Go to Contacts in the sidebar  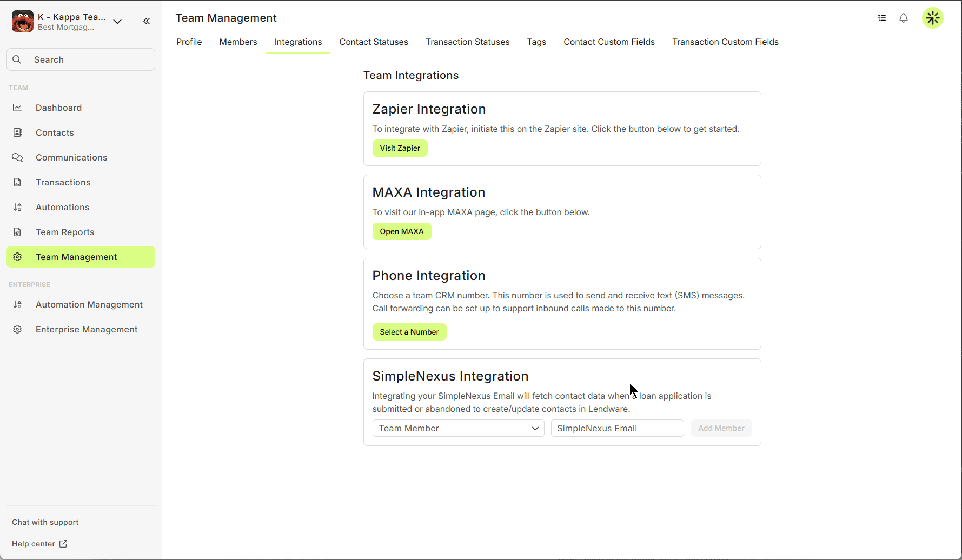click(x=55, y=132)
